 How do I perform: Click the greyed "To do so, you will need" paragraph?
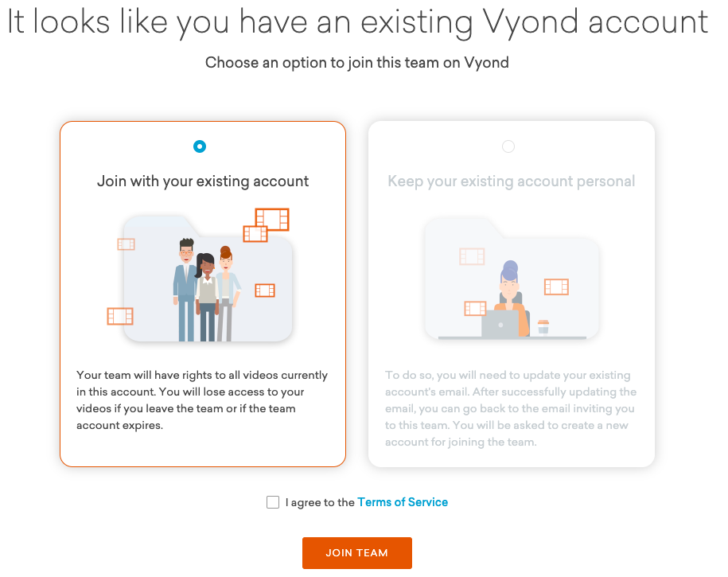511,408
